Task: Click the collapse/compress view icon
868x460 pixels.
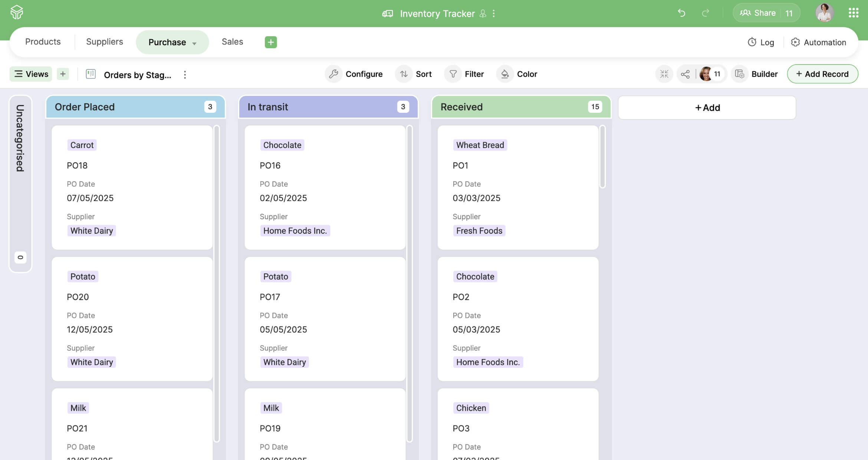Action: point(664,74)
